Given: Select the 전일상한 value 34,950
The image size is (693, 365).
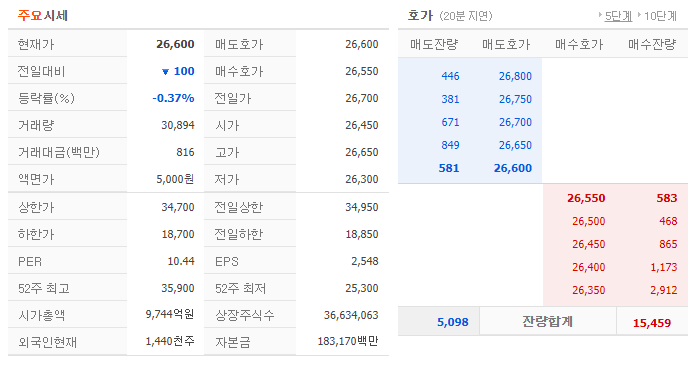Looking at the screenshot, I should 362,207.
